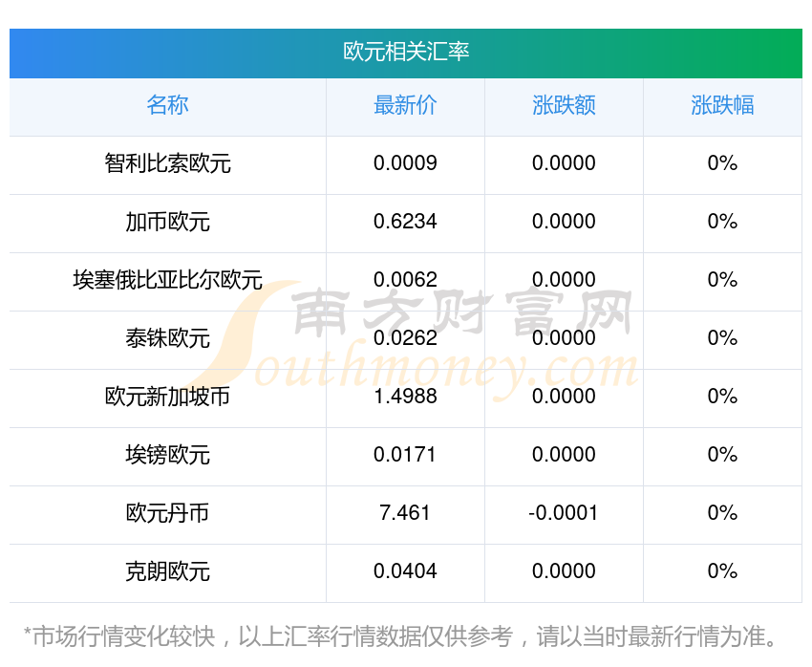This screenshot has width=812, height=667.
Task: Click 埃镑欧元 change amount 0.0000
Action: [564, 455]
